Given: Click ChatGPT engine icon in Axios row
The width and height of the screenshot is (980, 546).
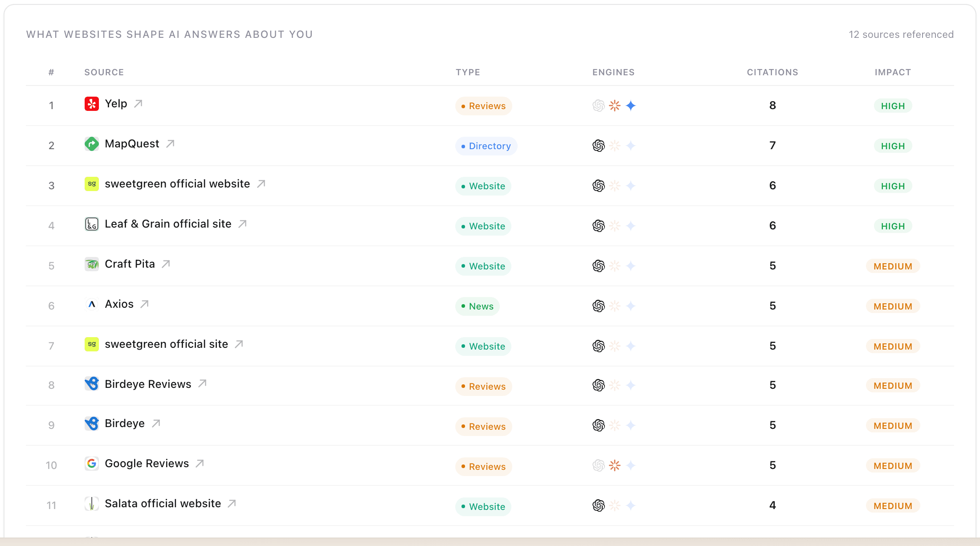Looking at the screenshot, I should [599, 306].
